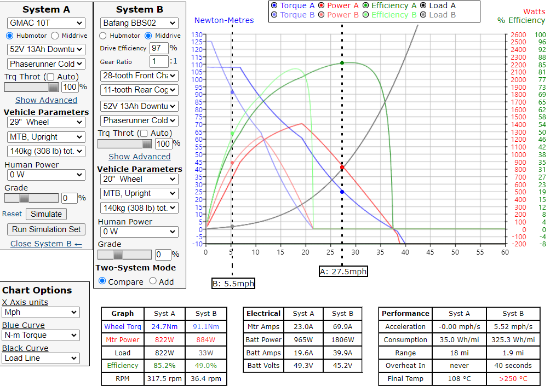Open GMAC 10T motor dropdown
This screenshot has height=392, width=556.
pyautogui.click(x=46, y=23)
